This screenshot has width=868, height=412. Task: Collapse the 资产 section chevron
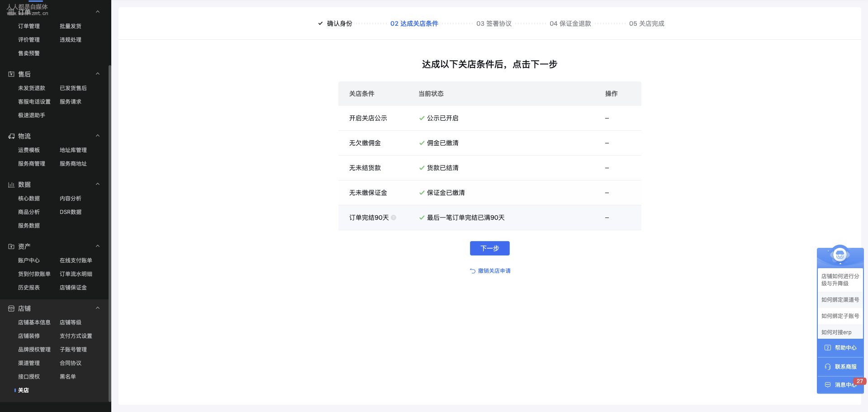pyautogui.click(x=98, y=246)
